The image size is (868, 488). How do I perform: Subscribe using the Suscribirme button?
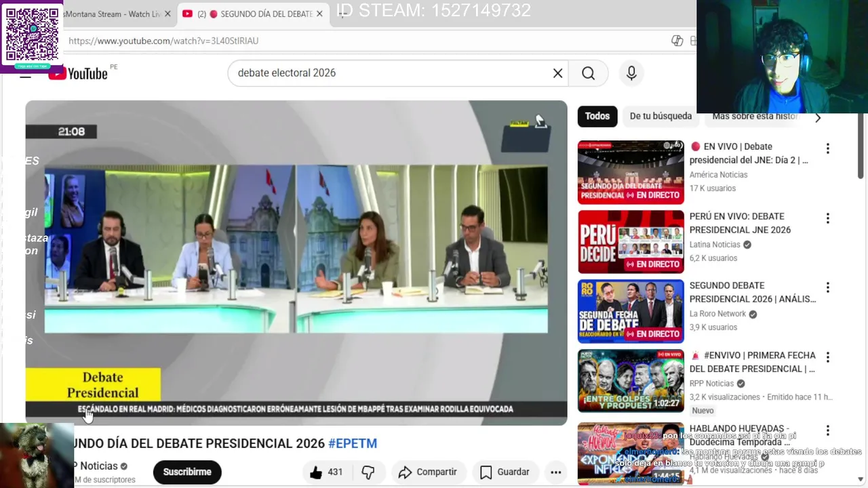click(x=187, y=472)
